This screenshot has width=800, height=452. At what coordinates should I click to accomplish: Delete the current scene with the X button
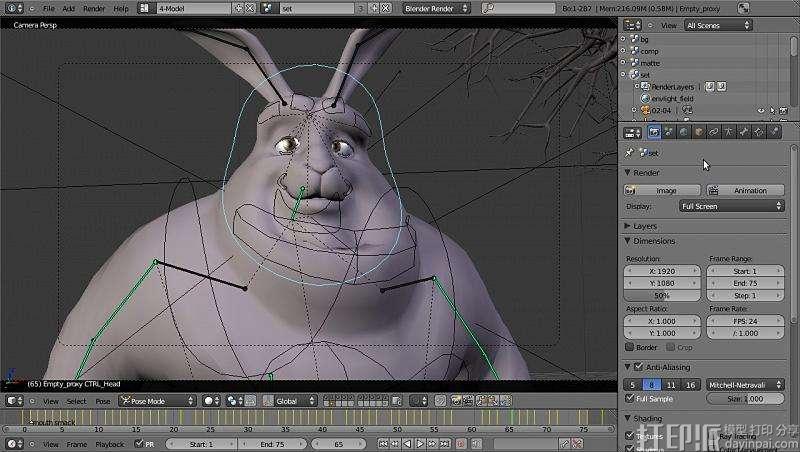click(x=386, y=9)
